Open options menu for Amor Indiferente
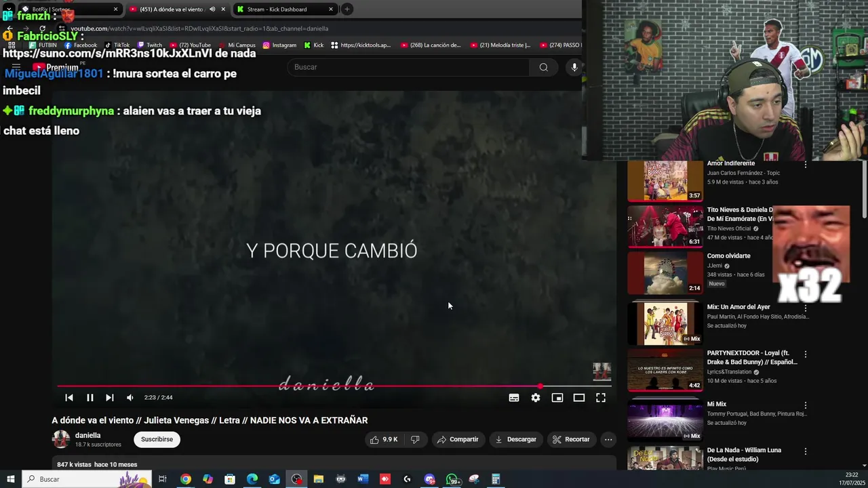This screenshot has height=488, width=868. click(806, 165)
